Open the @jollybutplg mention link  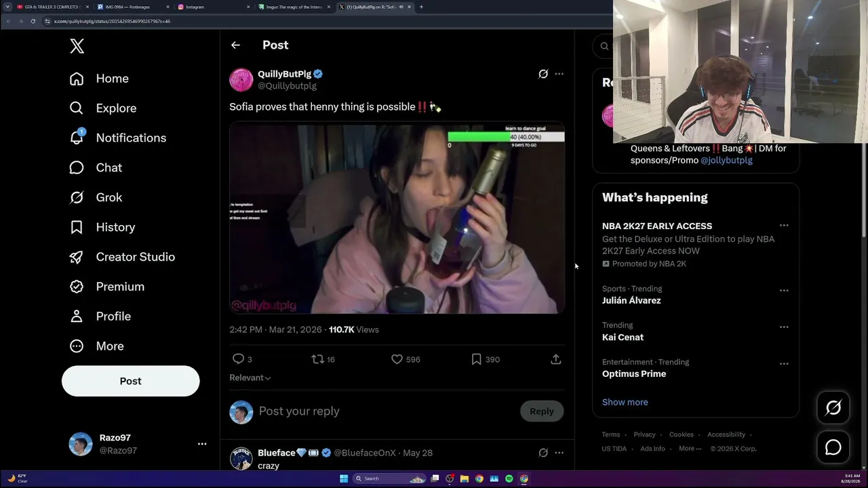tap(726, 161)
